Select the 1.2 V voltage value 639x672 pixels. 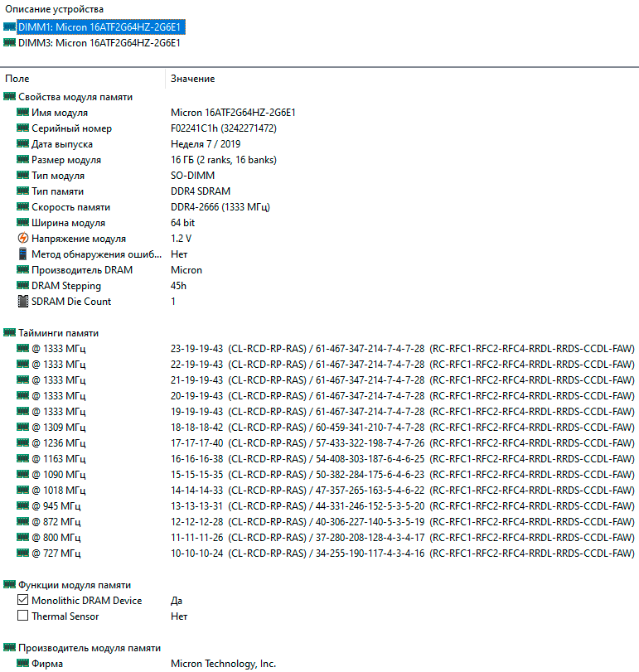click(181, 239)
